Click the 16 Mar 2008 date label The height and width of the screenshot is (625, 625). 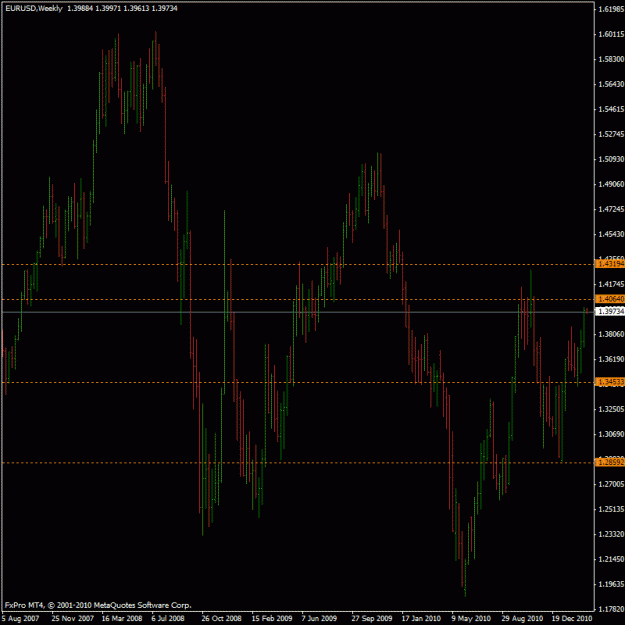tap(122, 618)
